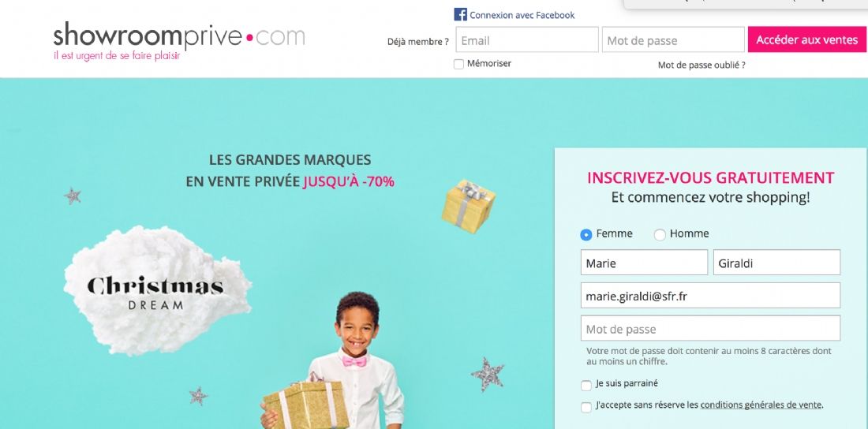Click the last name field with Giraldi
Image resolution: width=868 pixels, height=429 pixels.
coord(776,263)
